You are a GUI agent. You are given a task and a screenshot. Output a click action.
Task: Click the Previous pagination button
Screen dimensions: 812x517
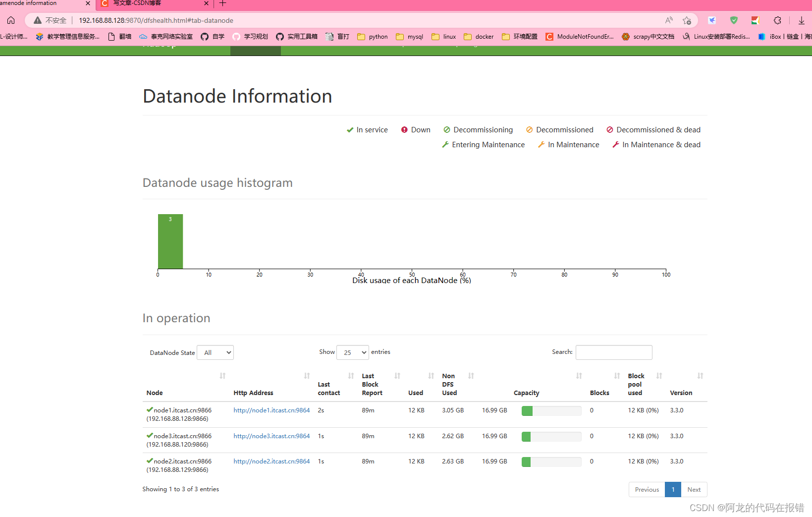[647, 490]
